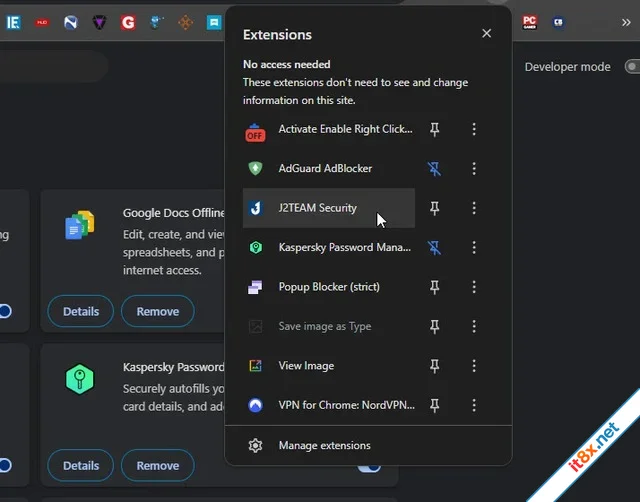This screenshot has width=640, height=502.
Task: Click the View Image colorful icon
Action: 256,366
